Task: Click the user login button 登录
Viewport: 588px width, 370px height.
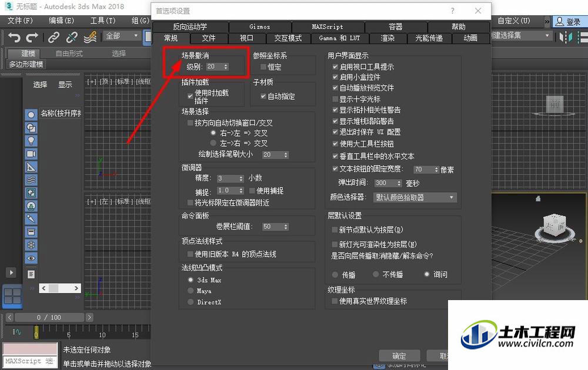Action: click(568, 22)
